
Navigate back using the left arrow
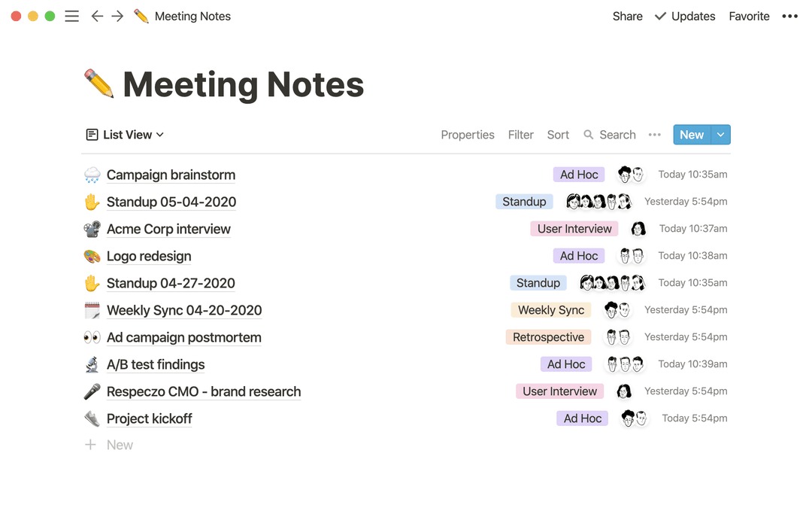[x=97, y=16]
